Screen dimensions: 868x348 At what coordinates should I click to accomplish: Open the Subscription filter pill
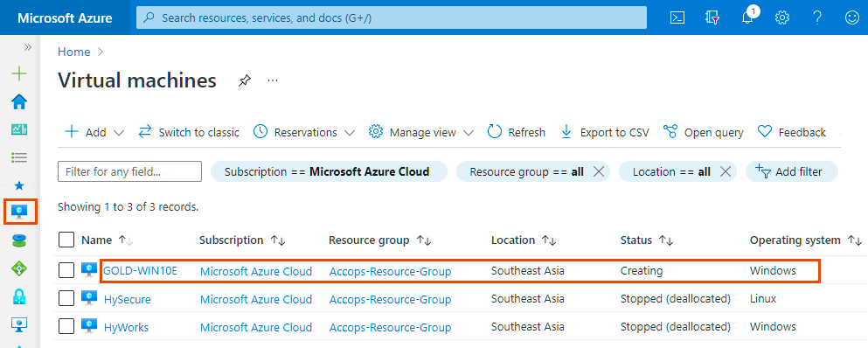coord(329,171)
